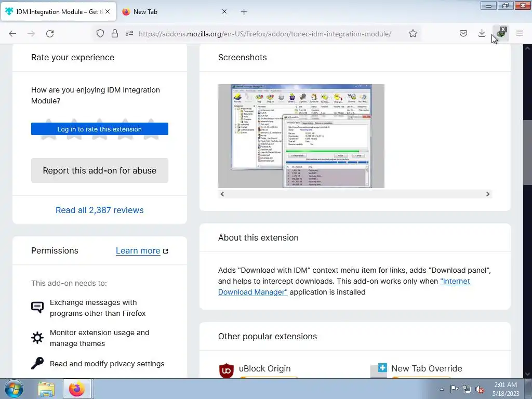Click the screenshots horizontal scrollbar track
Image resolution: width=532 pixels, height=399 pixels.
tap(355, 194)
